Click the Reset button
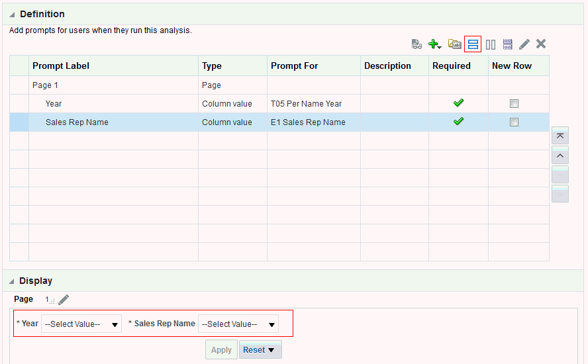Screen dimensions: 588x364 pos(260,350)
